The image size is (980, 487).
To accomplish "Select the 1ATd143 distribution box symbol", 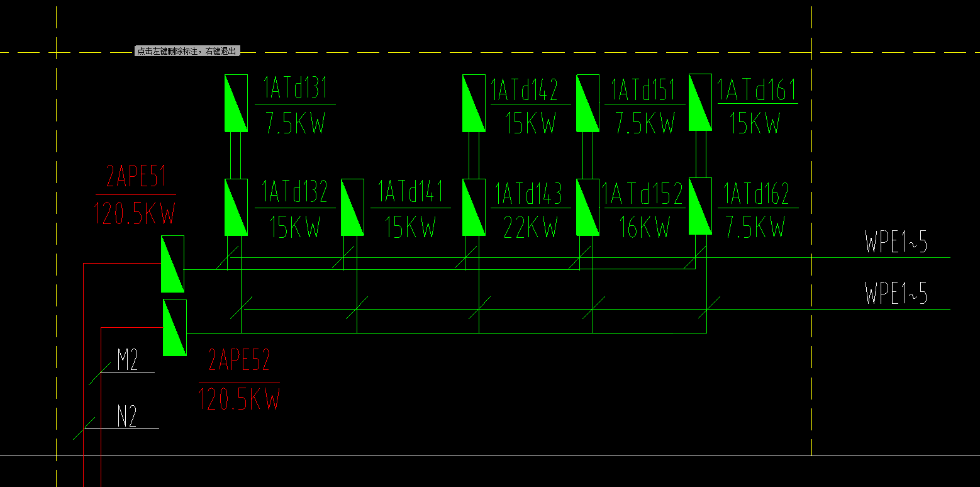I will tap(474, 208).
